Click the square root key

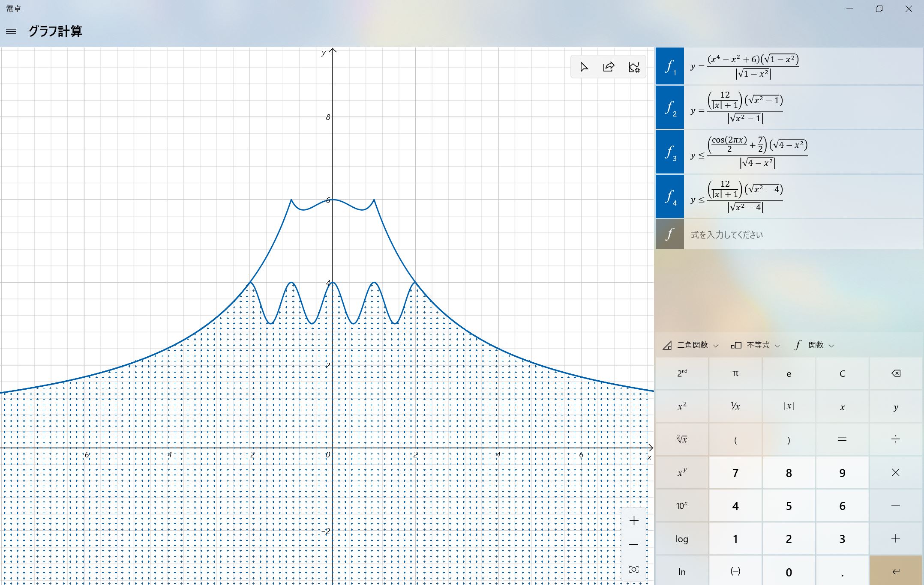[x=682, y=439]
